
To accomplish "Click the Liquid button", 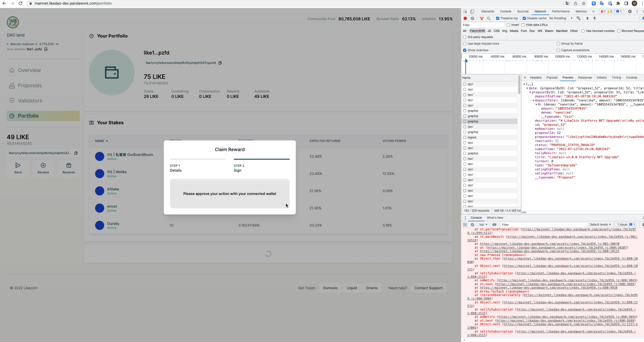I will click(352, 288).
